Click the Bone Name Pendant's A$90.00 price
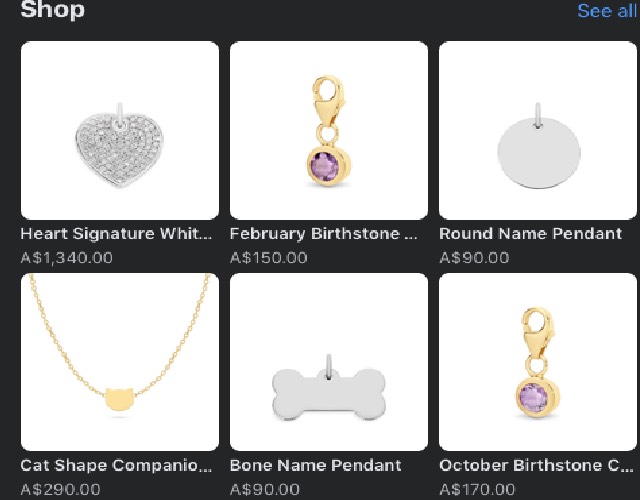 pos(265,489)
